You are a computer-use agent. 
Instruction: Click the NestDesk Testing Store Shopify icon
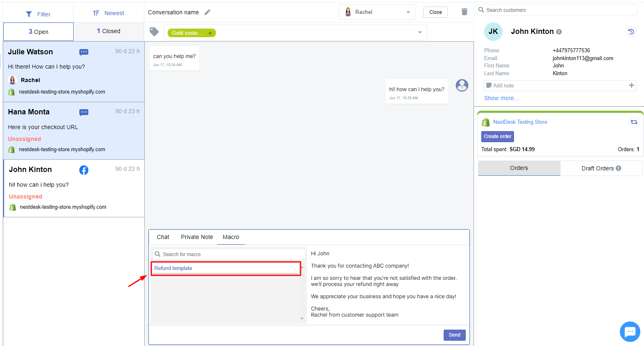486,122
